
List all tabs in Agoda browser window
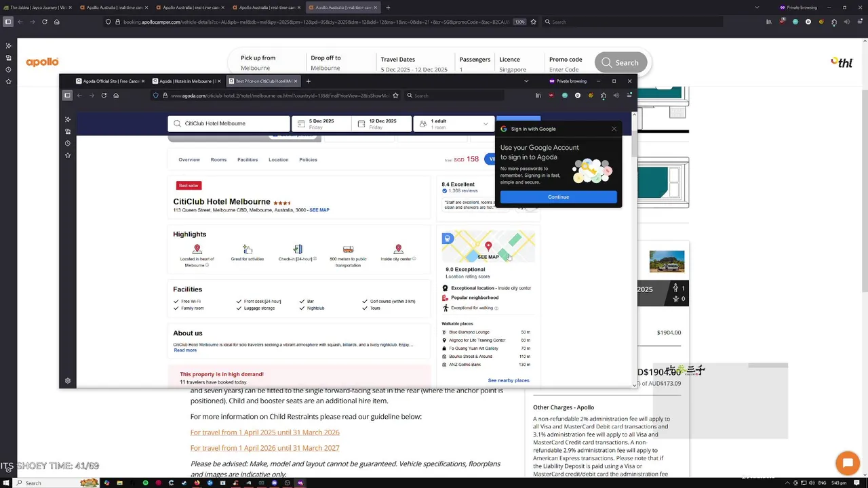pyautogui.click(x=526, y=81)
